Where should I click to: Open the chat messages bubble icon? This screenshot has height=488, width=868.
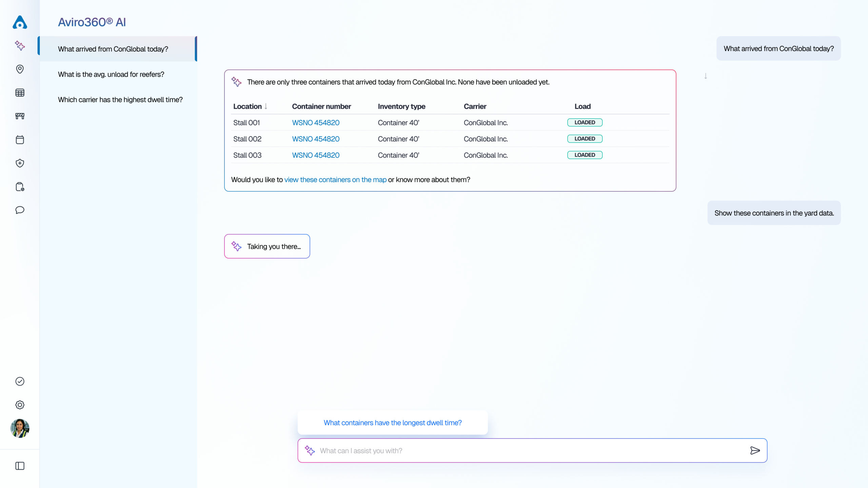tap(20, 210)
